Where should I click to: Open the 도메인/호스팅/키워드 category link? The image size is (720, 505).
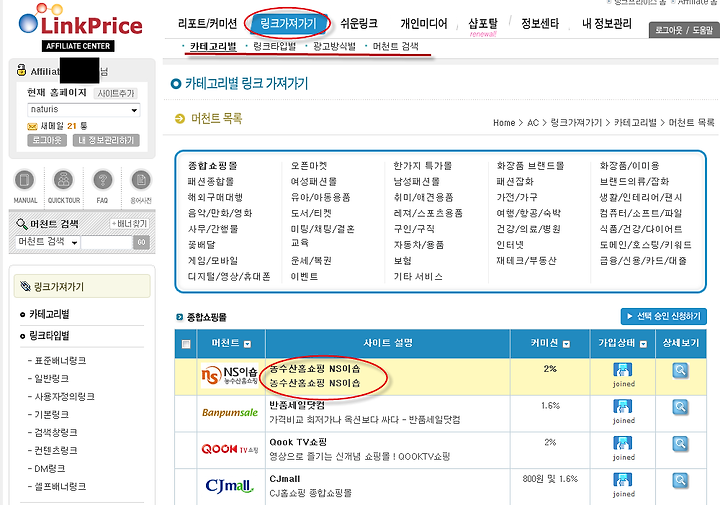point(646,245)
